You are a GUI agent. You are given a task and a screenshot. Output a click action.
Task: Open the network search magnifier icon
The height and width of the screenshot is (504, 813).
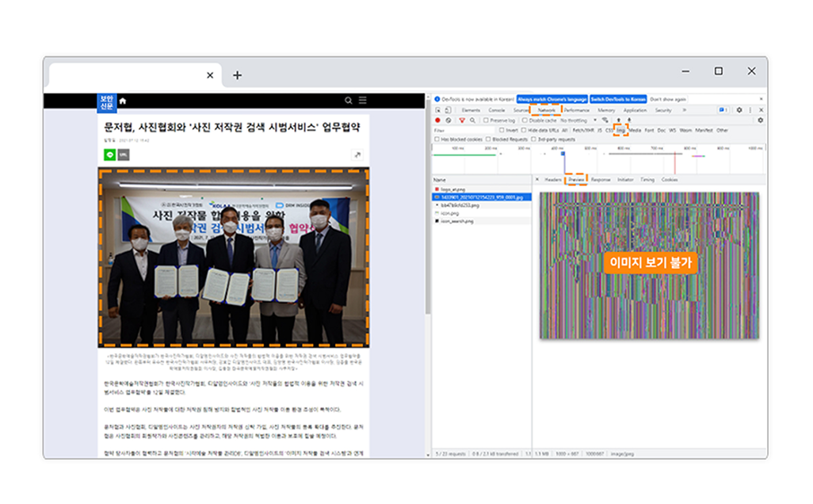tap(472, 120)
